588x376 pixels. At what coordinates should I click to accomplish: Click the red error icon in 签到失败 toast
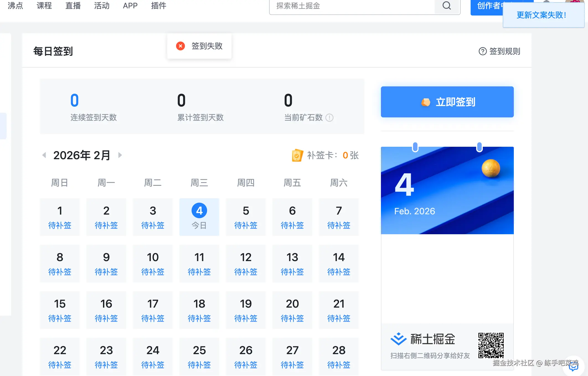point(180,46)
